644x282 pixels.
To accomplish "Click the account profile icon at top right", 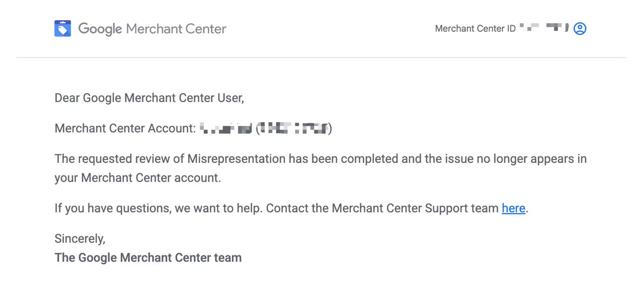I will tap(580, 29).
